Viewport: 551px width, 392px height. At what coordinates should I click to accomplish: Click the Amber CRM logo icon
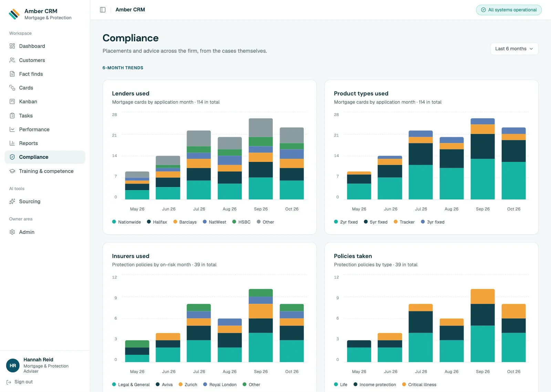(x=14, y=14)
